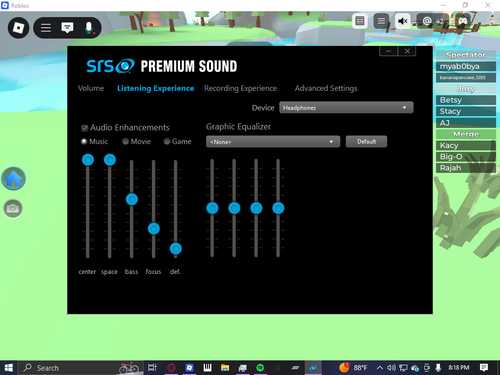Image resolution: width=500 pixels, height=375 pixels.
Task: Click the equalizer Default button
Action: point(366,142)
